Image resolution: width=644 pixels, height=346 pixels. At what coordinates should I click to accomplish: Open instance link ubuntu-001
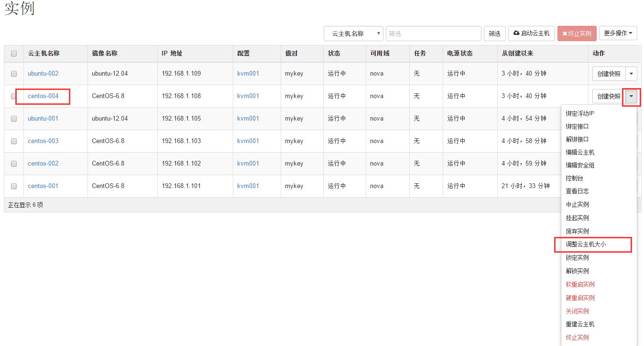pos(43,119)
